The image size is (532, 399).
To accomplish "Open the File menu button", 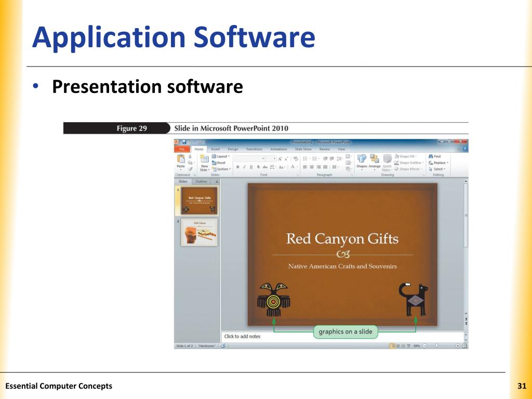I will (182, 149).
